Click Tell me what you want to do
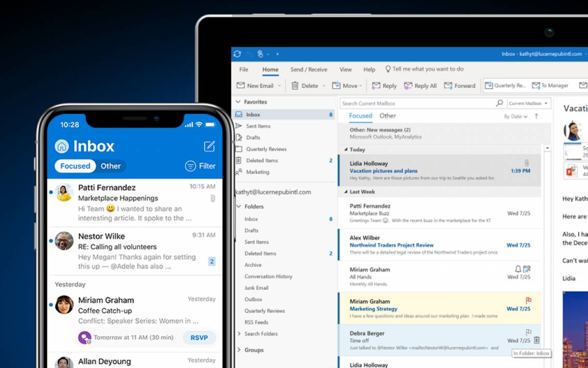588x368 pixels. point(424,69)
